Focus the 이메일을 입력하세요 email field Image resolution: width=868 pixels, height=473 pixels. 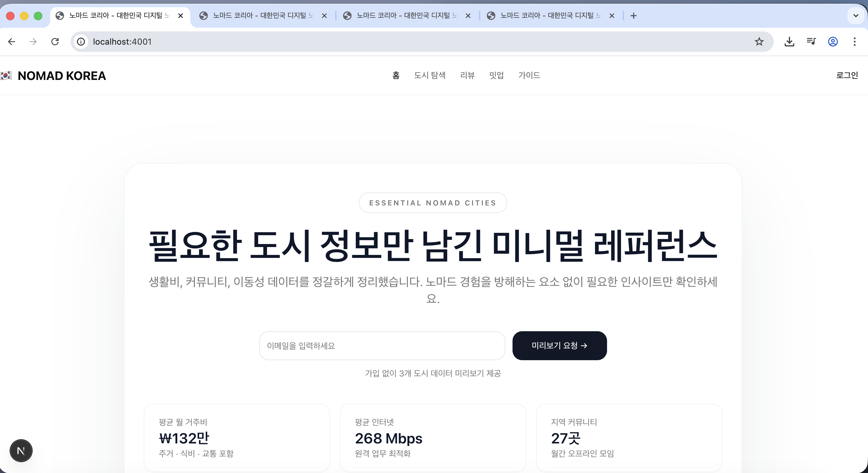(382, 346)
